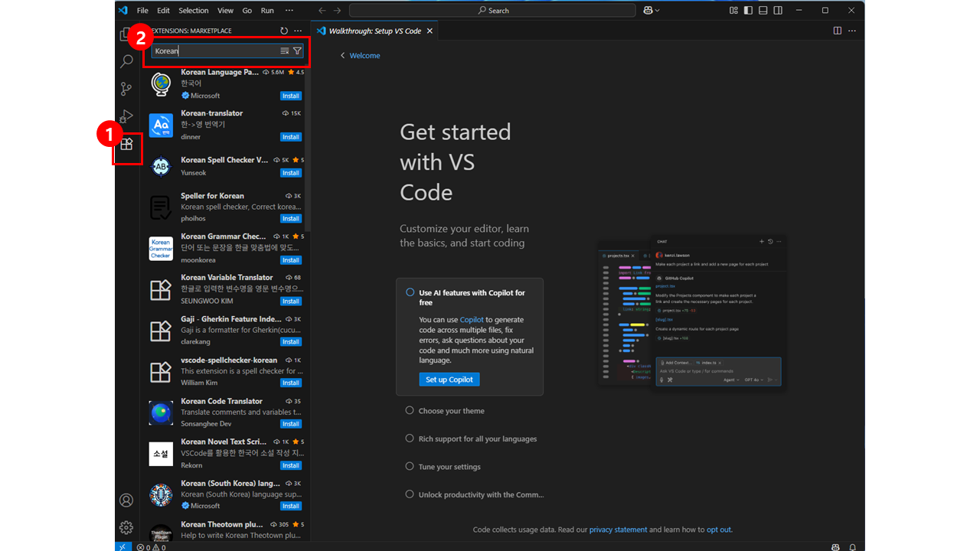Viewport: 980px width, 551px height.
Task: Install Korean Language Pack extension
Action: coord(291,96)
